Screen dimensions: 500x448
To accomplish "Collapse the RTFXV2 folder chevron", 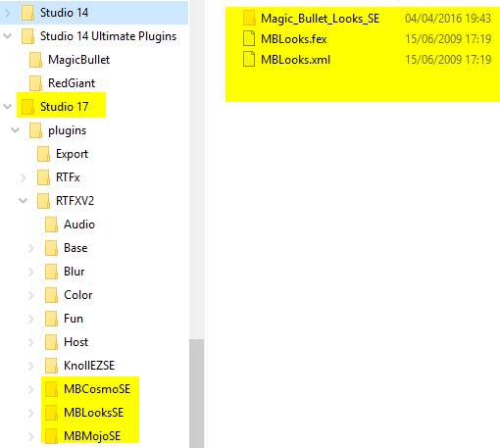I will coord(23,201).
